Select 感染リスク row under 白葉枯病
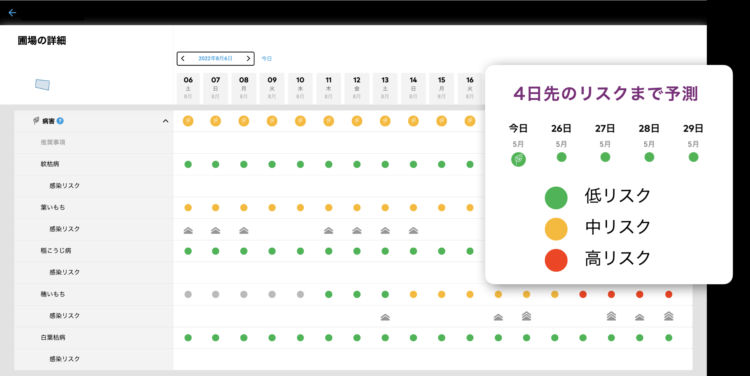 click(65, 359)
